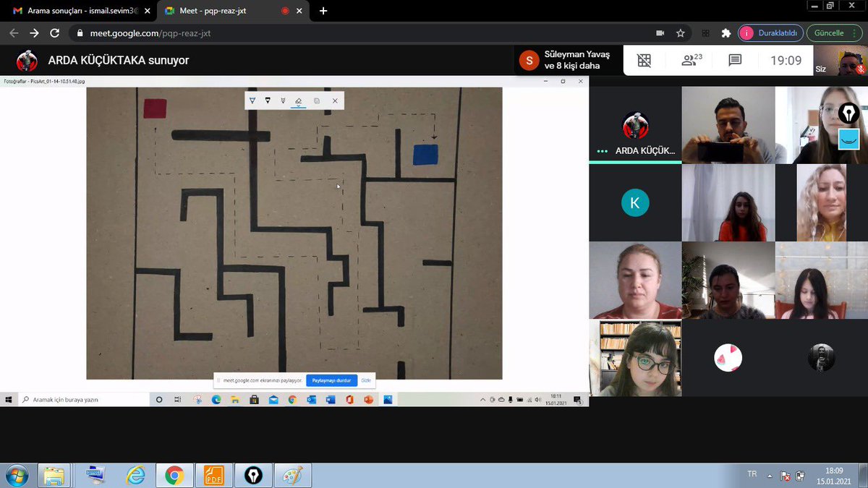
Task: Click the muted mic badge on Siz thumbnail
Action: click(861, 70)
